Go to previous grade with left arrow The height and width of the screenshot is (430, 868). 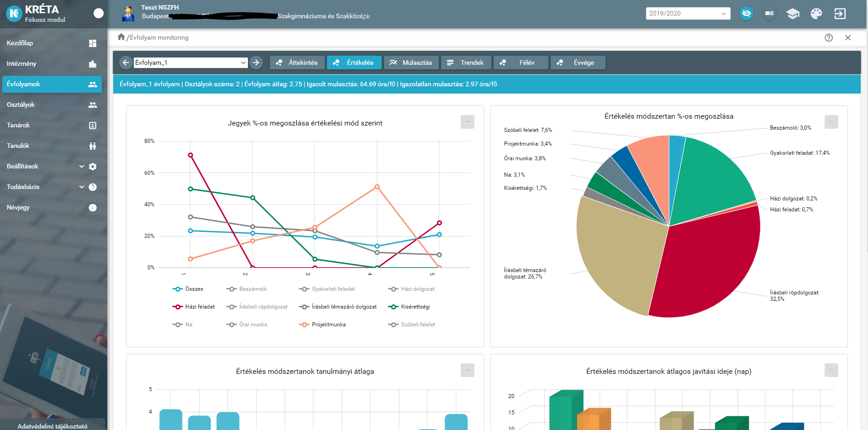(126, 63)
